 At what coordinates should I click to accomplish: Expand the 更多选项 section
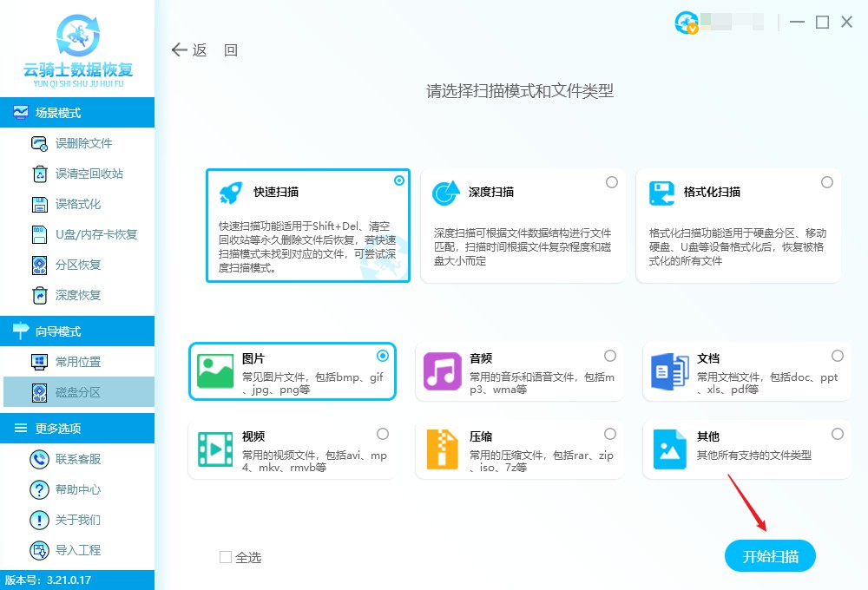pyautogui.click(x=52, y=428)
